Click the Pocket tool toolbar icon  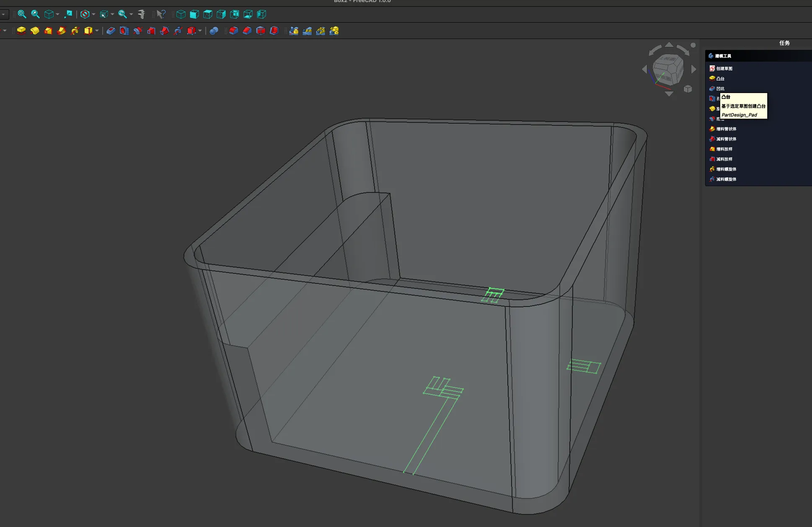coord(111,31)
